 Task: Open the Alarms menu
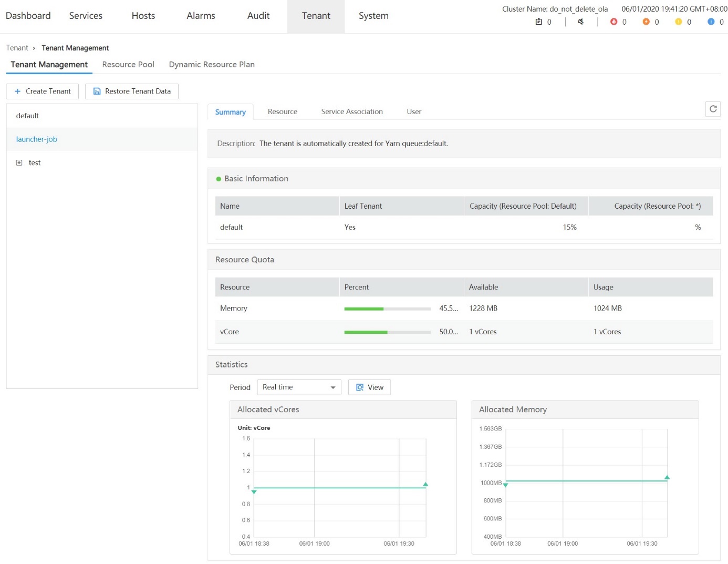click(201, 16)
